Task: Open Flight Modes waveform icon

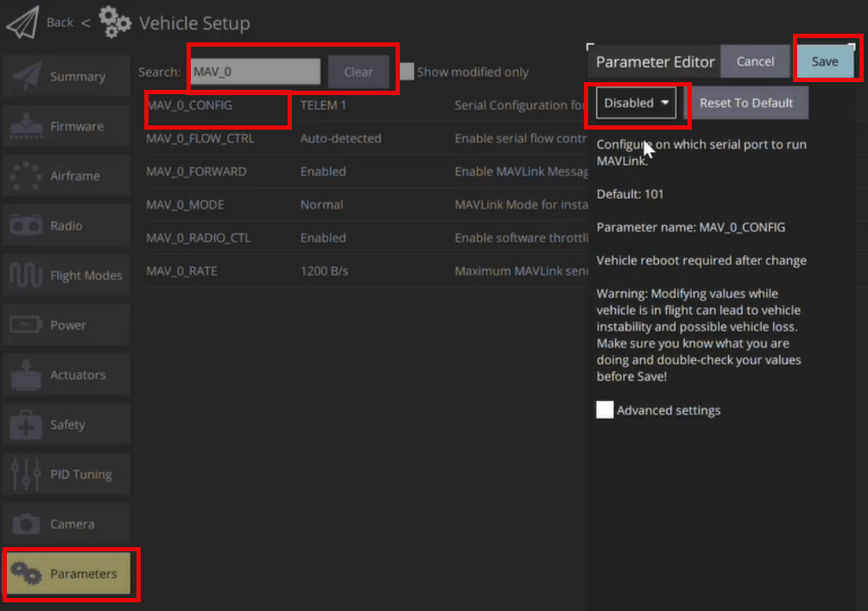Action: (x=26, y=276)
